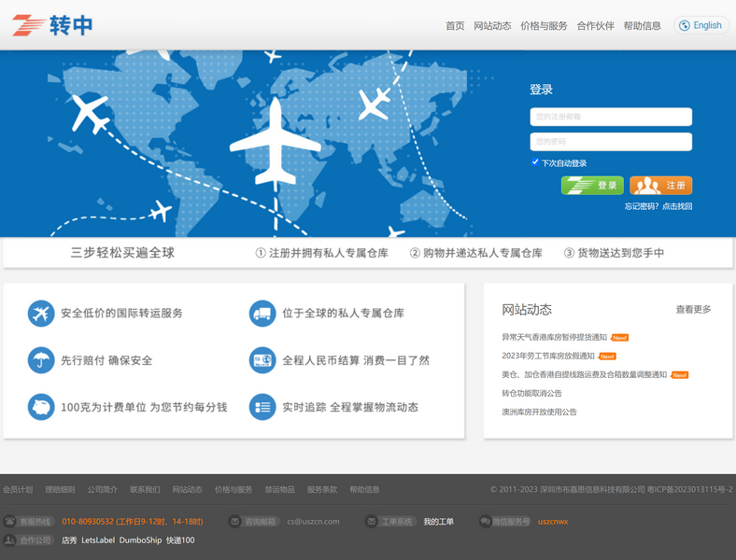Screen dimensions: 736x560
Task: Click the globe icon beside English
Action: (x=685, y=25)
